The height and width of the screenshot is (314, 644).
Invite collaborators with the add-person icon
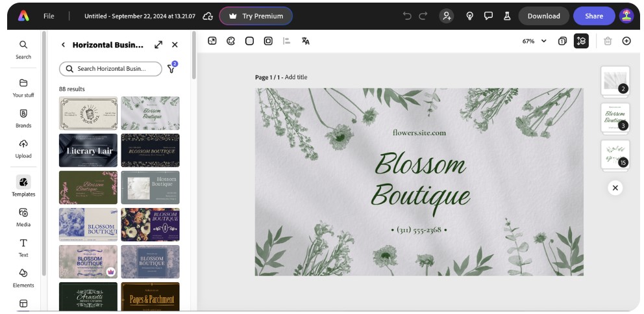(447, 16)
